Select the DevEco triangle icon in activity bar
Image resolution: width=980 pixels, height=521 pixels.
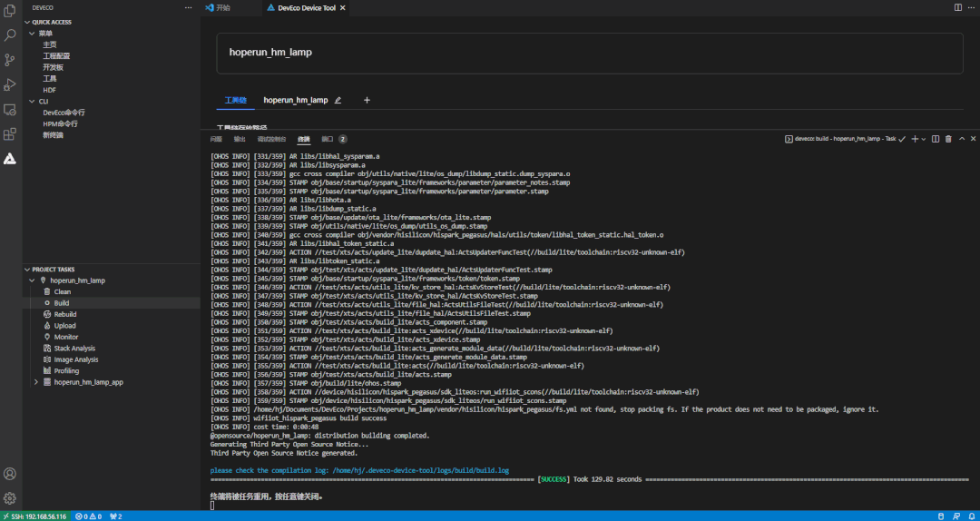coord(10,159)
